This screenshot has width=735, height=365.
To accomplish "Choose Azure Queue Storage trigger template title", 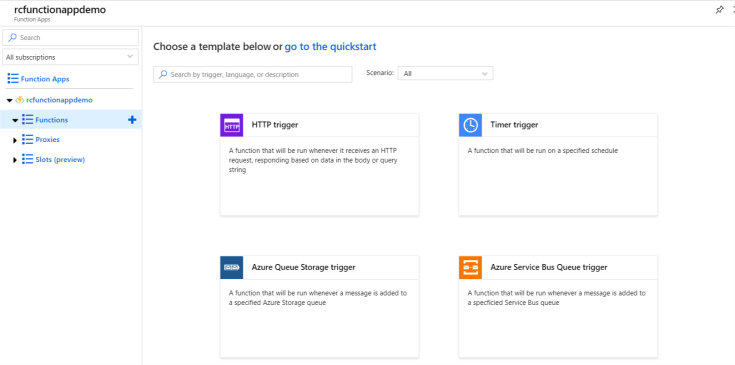I will 303,267.
